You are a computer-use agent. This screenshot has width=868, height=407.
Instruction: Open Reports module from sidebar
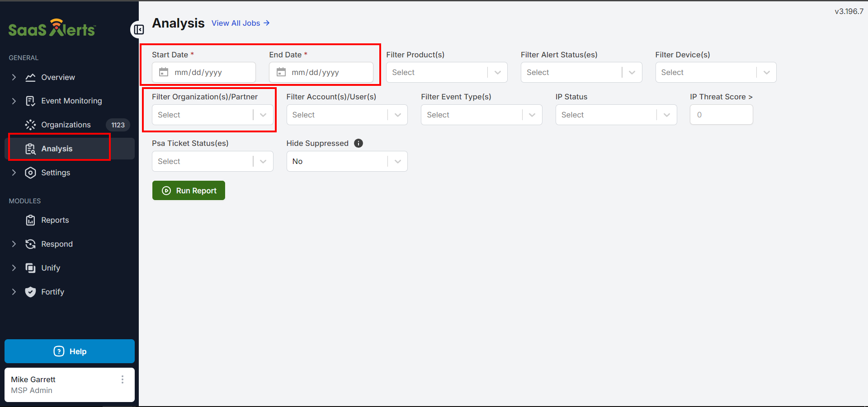point(55,220)
